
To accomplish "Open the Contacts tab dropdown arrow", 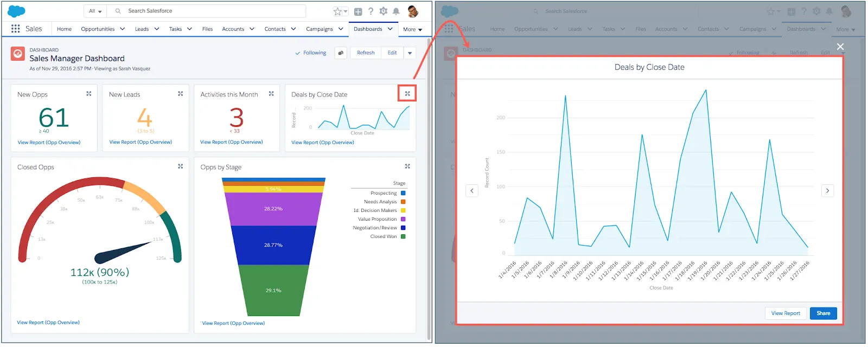I will [x=293, y=29].
